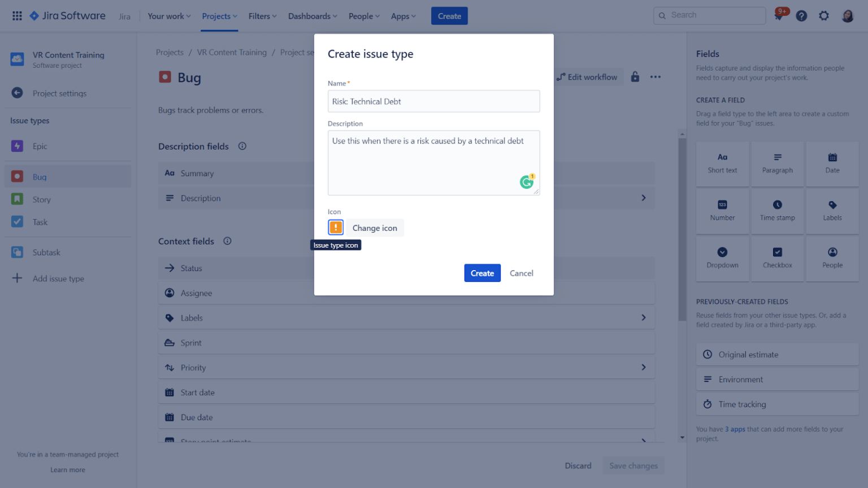Screen dimensions: 868x488
Task: Open the Dashboards menu
Action: click(312, 16)
